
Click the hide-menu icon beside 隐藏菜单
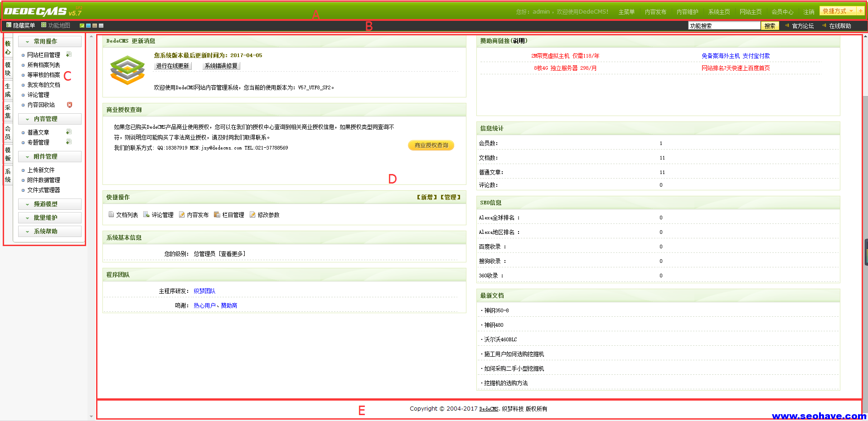pyautogui.click(x=9, y=25)
